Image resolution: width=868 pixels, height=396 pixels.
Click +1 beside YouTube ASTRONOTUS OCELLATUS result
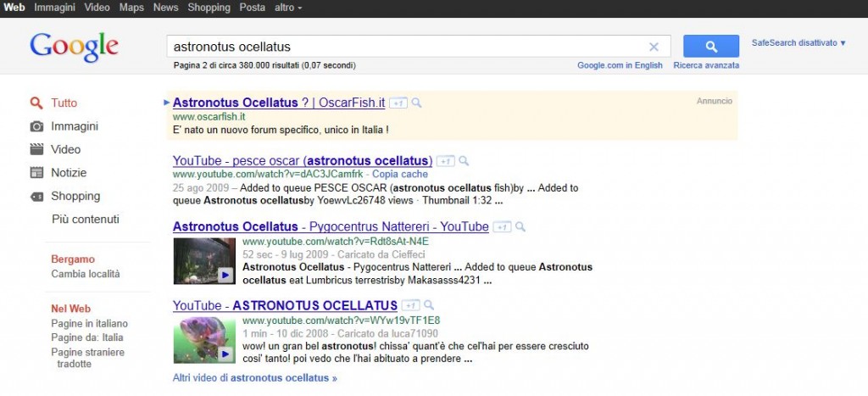tap(410, 306)
